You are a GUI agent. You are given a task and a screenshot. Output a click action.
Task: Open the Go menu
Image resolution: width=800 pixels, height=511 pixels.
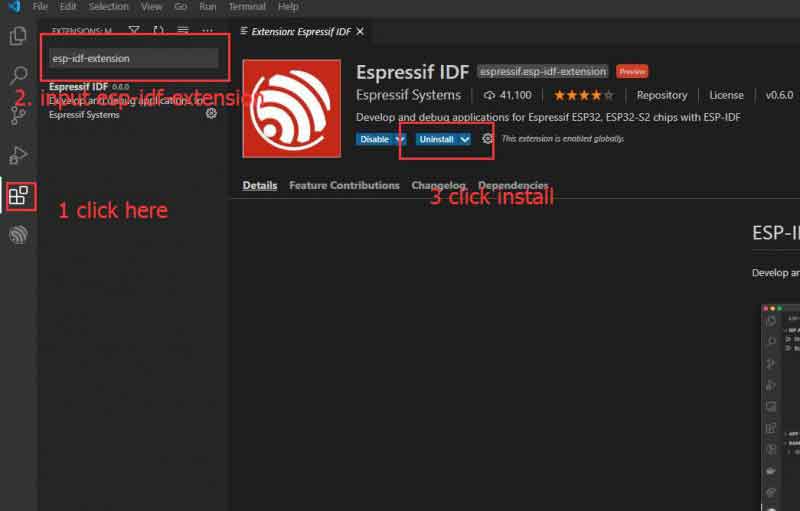pyautogui.click(x=180, y=7)
